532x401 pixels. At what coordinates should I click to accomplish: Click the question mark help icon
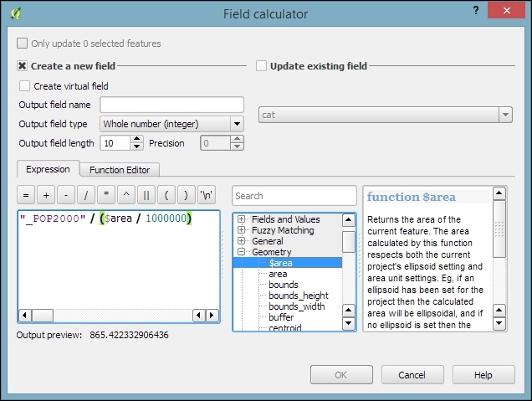click(476, 11)
